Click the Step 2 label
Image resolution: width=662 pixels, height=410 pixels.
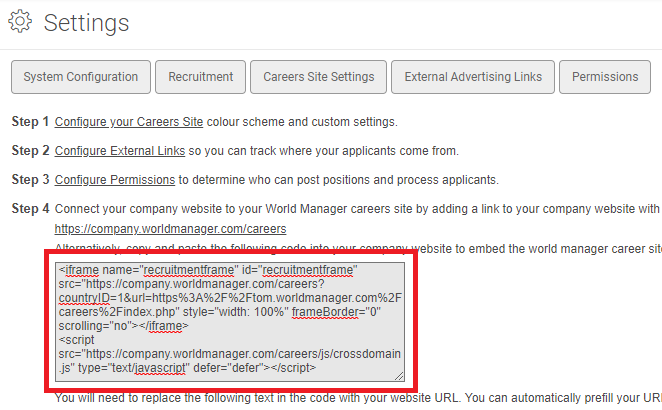coord(30,151)
